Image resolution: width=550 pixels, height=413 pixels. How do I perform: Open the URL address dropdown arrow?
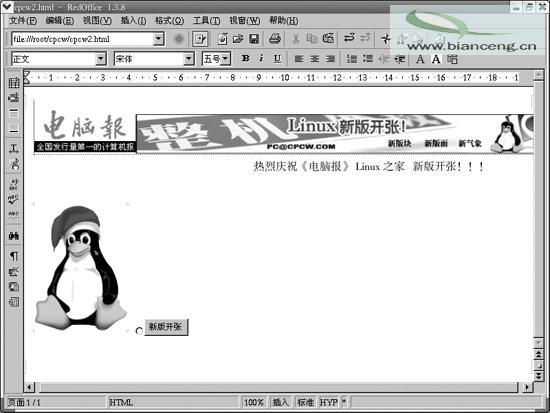159,39
